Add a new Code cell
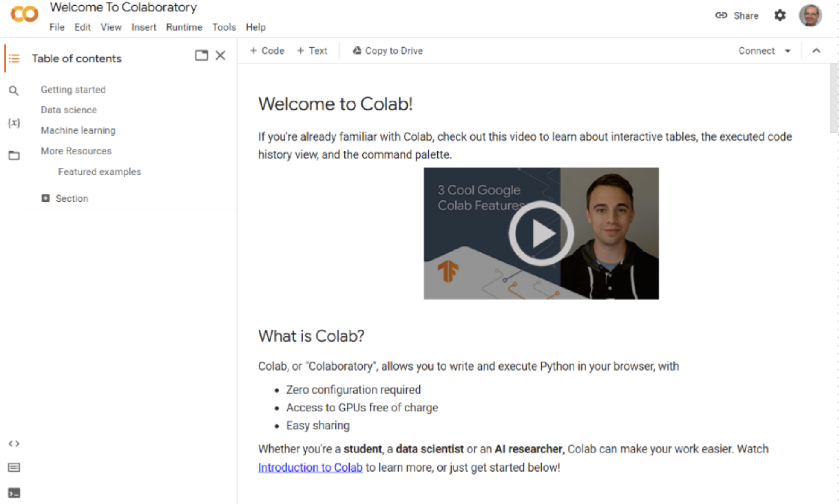839x504 pixels. pos(267,51)
